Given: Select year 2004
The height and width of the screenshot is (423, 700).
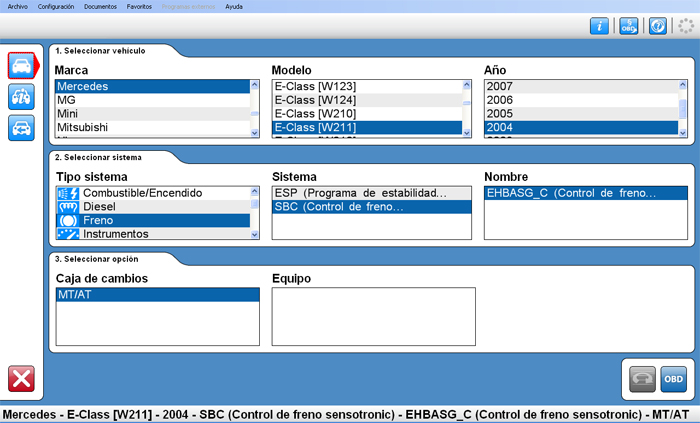Looking at the screenshot, I should click(581, 128).
